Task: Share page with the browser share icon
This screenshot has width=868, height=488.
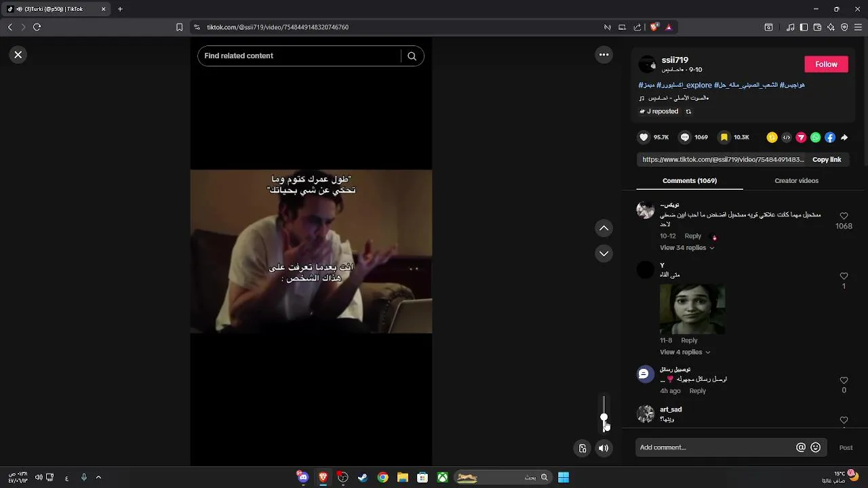Action: pyautogui.click(x=637, y=27)
